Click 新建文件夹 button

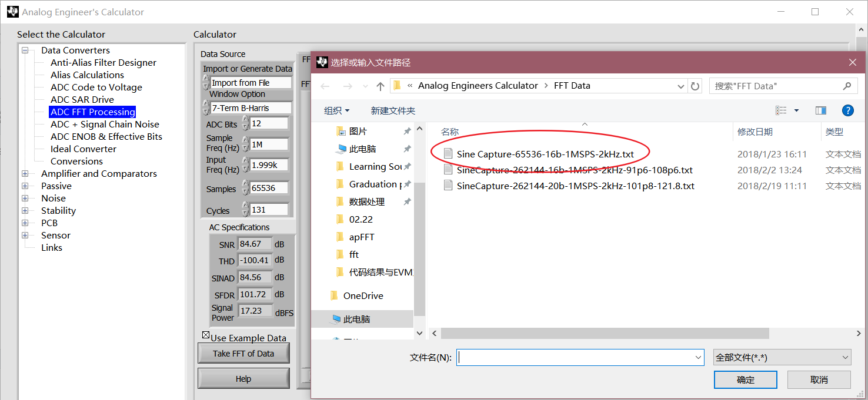pyautogui.click(x=393, y=110)
